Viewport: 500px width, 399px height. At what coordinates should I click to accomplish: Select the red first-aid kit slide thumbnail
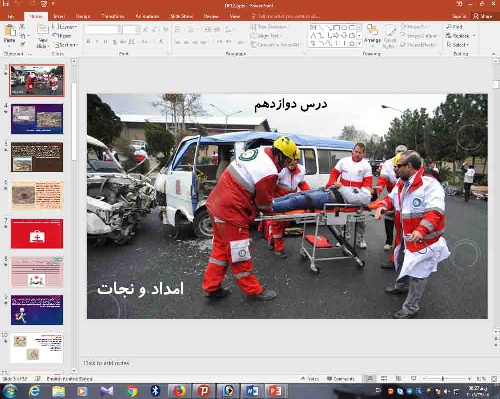click(x=37, y=234)
